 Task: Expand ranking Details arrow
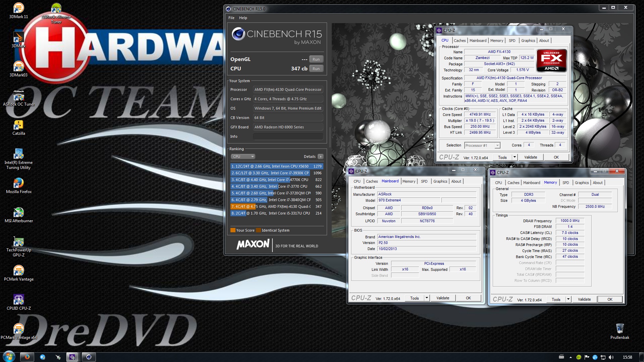point(321,157)
